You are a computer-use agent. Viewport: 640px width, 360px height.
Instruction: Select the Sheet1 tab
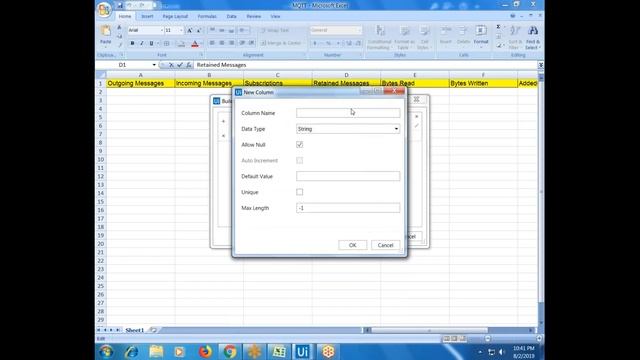[134, 330]
